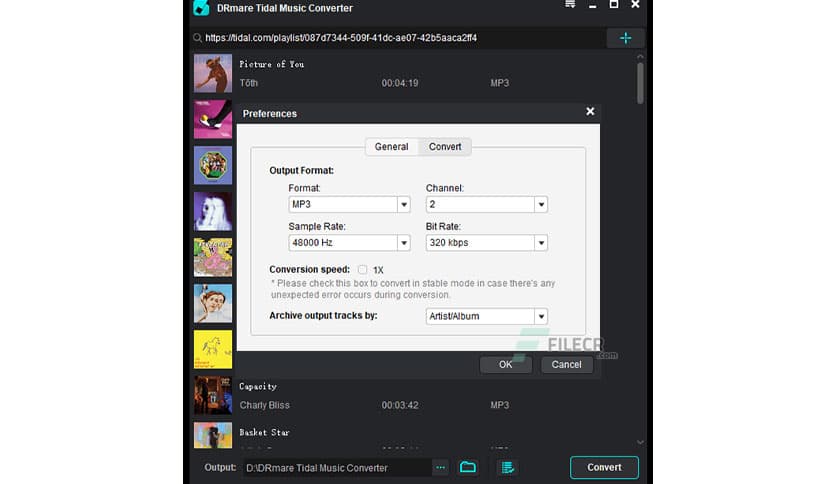This screenshot has height=484, width=836.
Task: Open output folder icon
Action: tap(468, 467)
